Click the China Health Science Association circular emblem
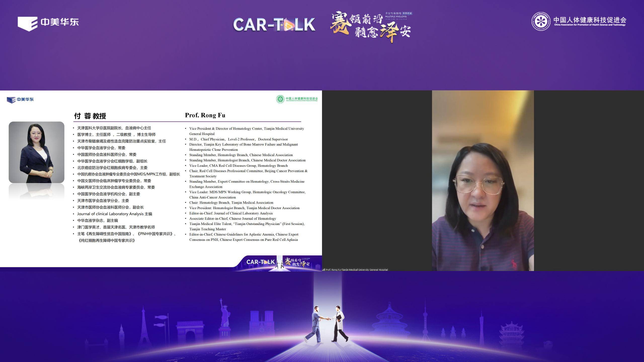Image resolution: width=644 pixels, height=362 pixels. pos(541,22)
